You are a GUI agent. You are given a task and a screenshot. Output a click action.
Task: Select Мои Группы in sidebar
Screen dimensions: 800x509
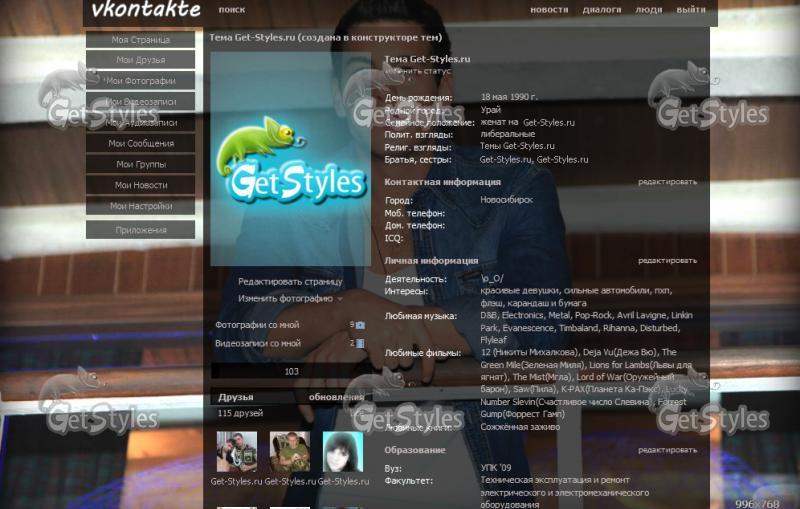[x=140, y=164]
